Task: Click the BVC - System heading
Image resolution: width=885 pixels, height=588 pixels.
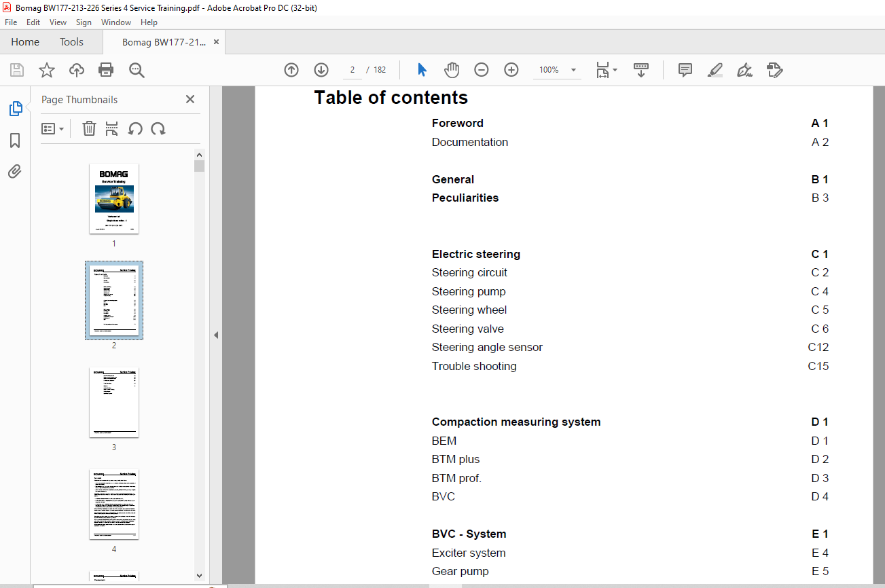Action: click(x=469, y=534)
